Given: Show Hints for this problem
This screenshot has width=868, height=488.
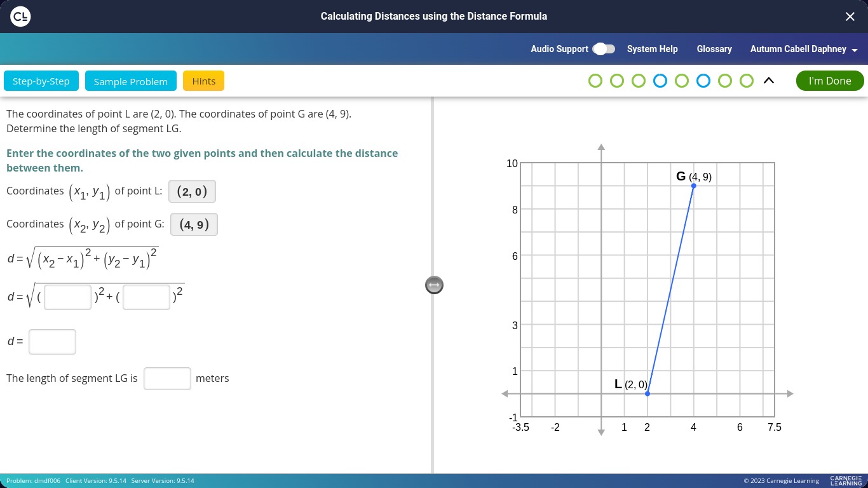Looking at the screenshot, I should coord(204,81).
